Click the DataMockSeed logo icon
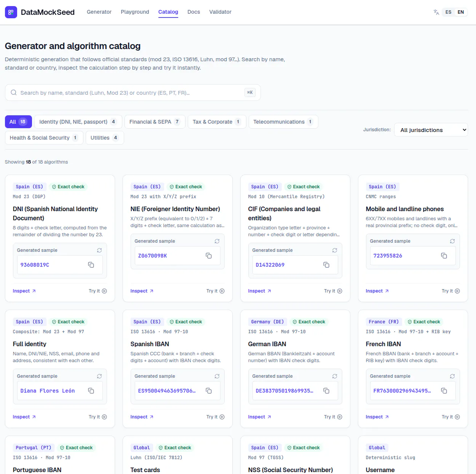The image size is (476, 474). pos(11,12)
